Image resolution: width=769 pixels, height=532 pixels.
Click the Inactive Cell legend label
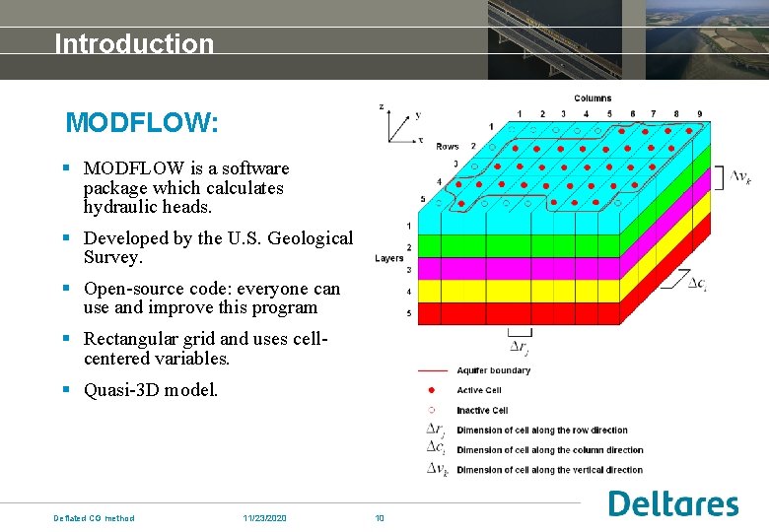click(x=482, y=411)
